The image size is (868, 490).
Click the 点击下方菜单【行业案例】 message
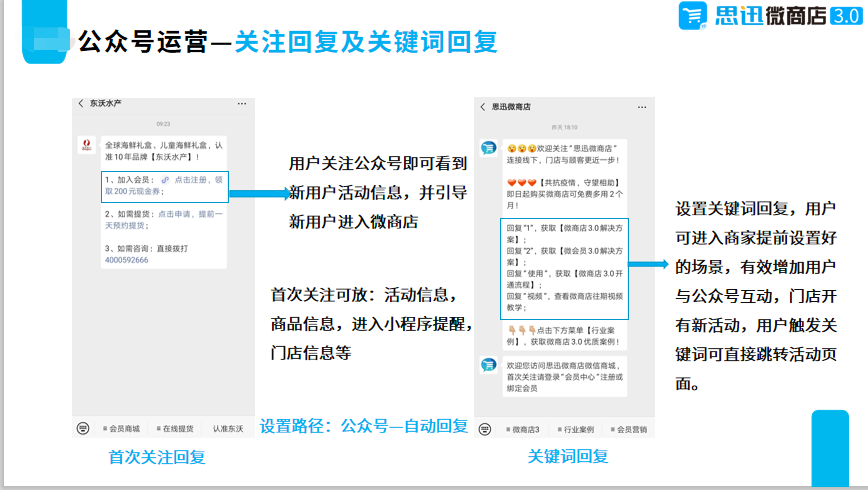pos(564,336)
